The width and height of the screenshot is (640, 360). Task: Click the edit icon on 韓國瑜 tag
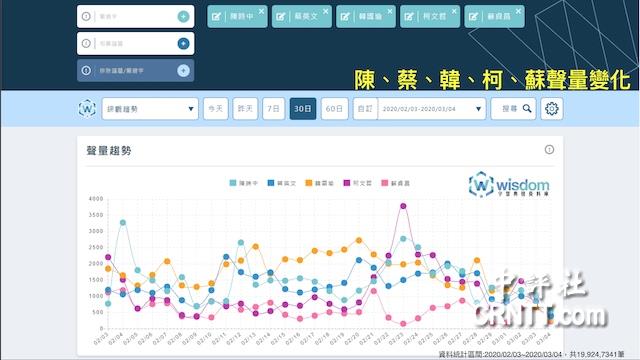345,17
